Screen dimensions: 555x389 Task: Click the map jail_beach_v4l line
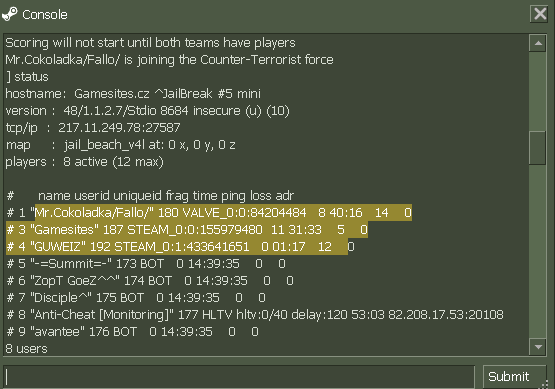(120, 145)
